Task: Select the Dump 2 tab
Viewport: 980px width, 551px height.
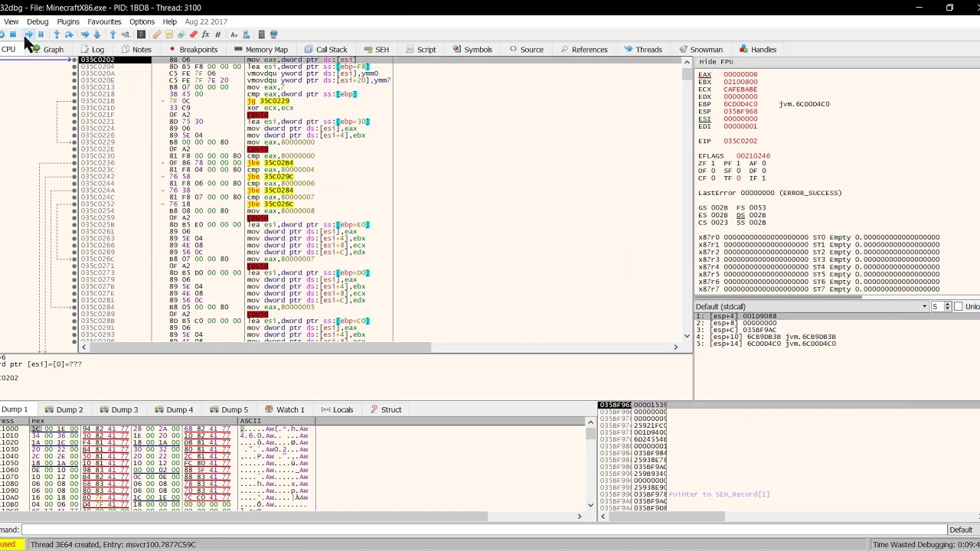Action: tap(64, 409)
